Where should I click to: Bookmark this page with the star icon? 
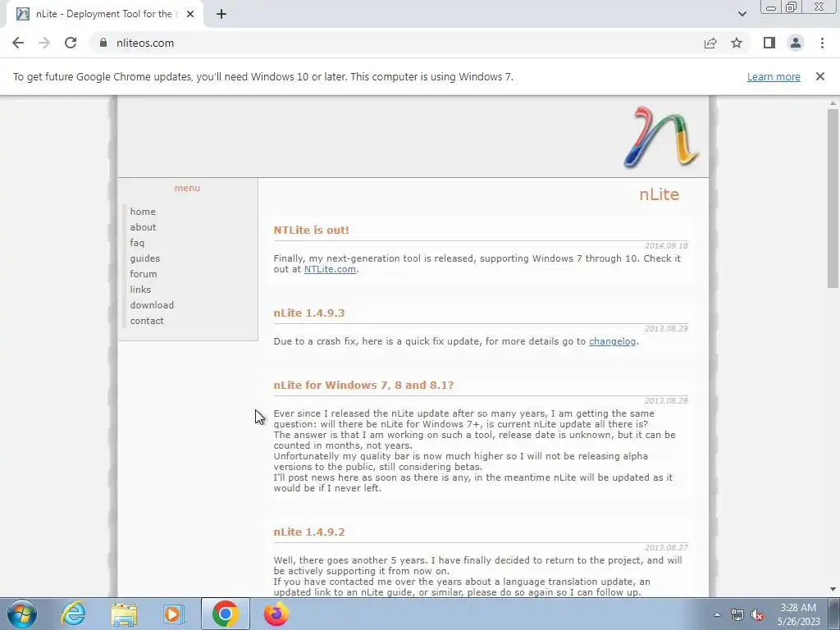737,43
